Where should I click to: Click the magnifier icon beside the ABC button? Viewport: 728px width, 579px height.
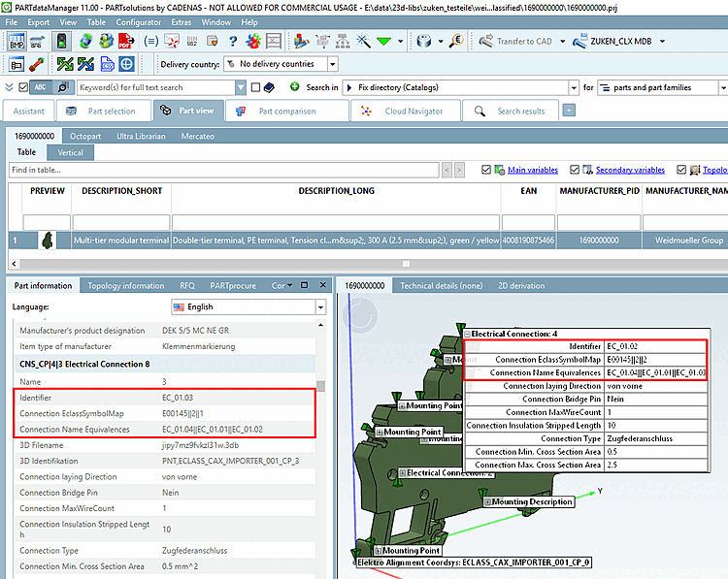coord(64,87)
